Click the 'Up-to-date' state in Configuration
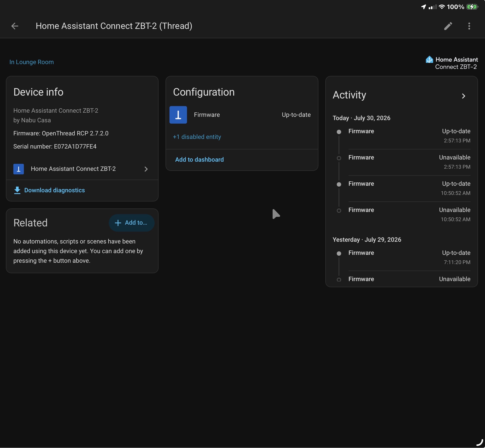485x448 pixels. coord(296,115)
